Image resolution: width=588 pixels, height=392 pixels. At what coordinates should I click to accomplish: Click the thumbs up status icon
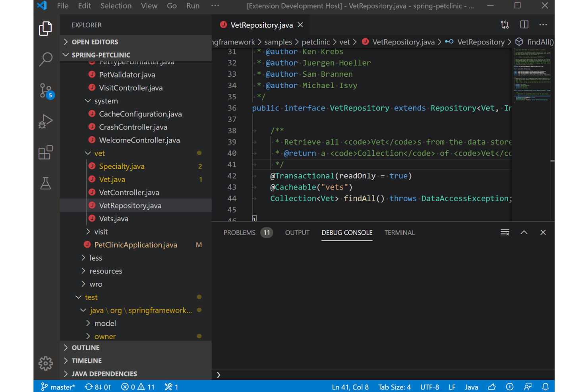(x=492, y=387)
